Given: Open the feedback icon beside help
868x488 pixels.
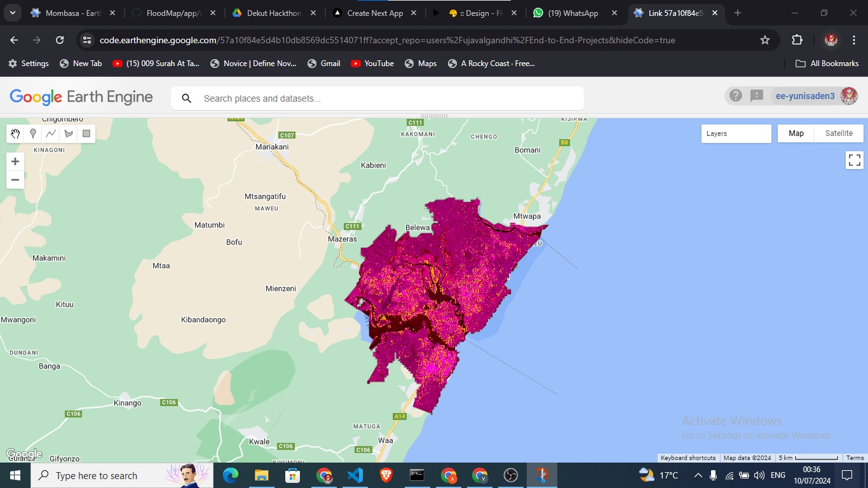Looking at the screenshot, I should [756, 95].
